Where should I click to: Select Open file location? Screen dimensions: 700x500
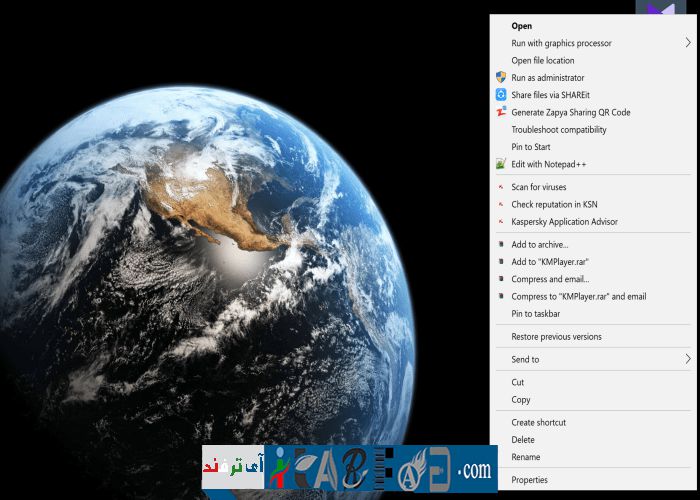point(542,61)
